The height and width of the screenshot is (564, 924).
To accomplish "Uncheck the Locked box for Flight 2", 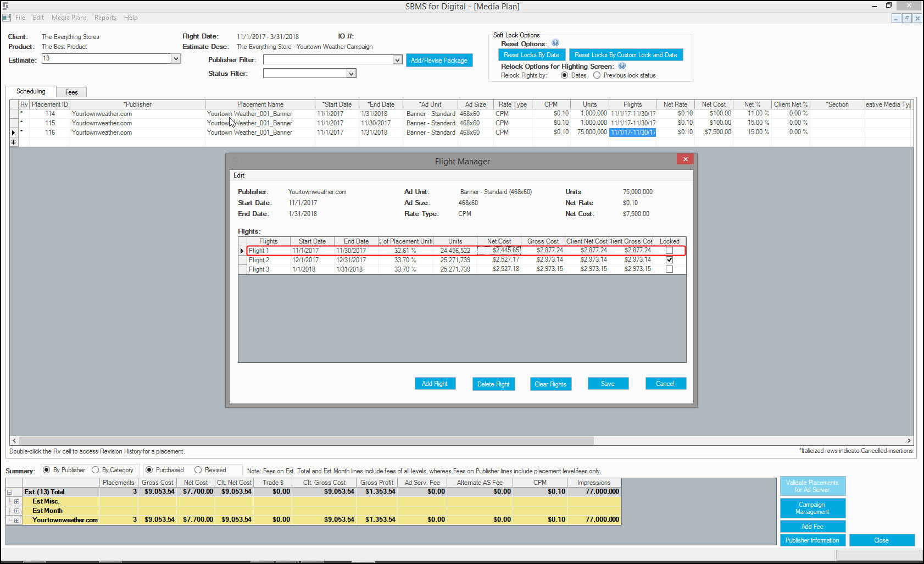I will [669, 260].
